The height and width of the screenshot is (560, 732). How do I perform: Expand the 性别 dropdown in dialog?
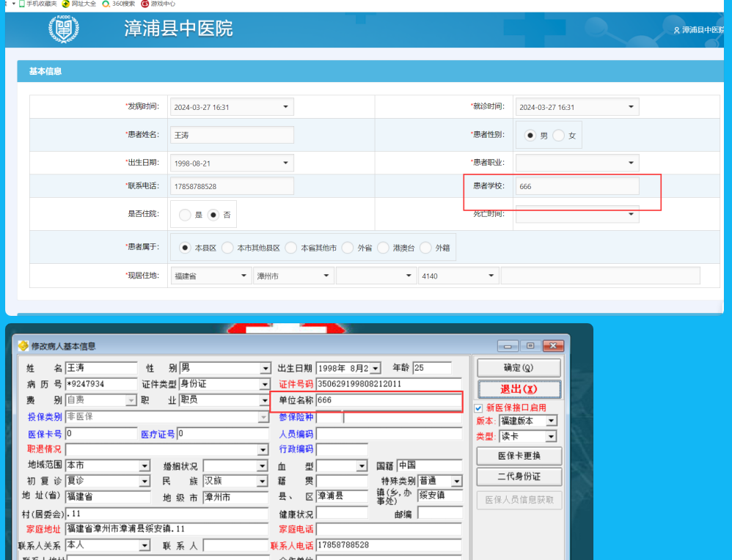pos(266,369)
